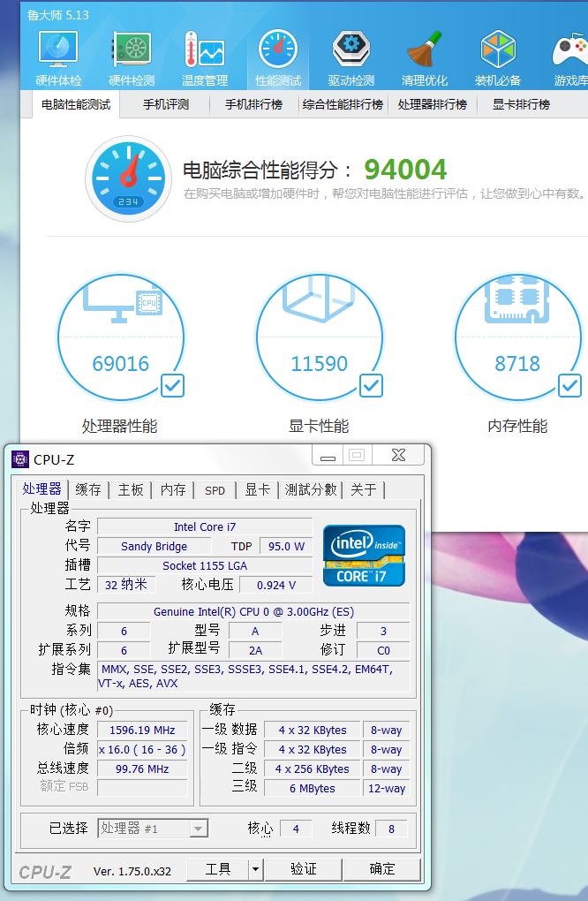Click the 指令集 list MMX, SSE, SSE2

click(253, 676)
